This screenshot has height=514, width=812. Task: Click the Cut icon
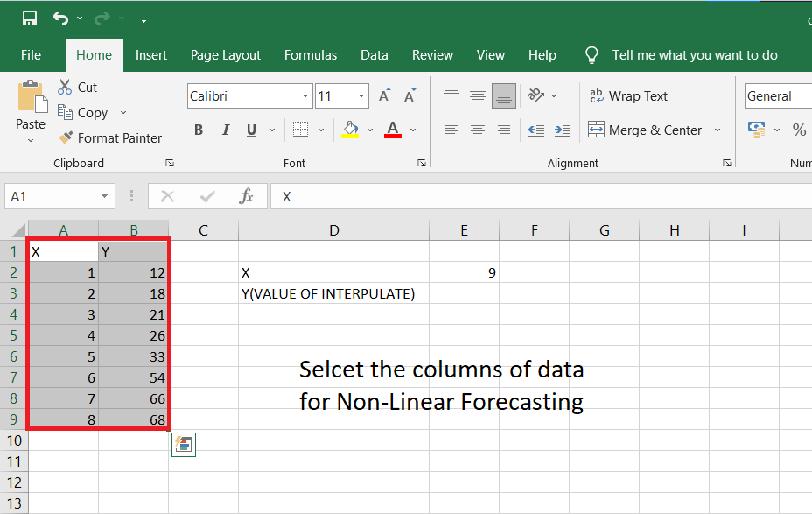(64, 87)
